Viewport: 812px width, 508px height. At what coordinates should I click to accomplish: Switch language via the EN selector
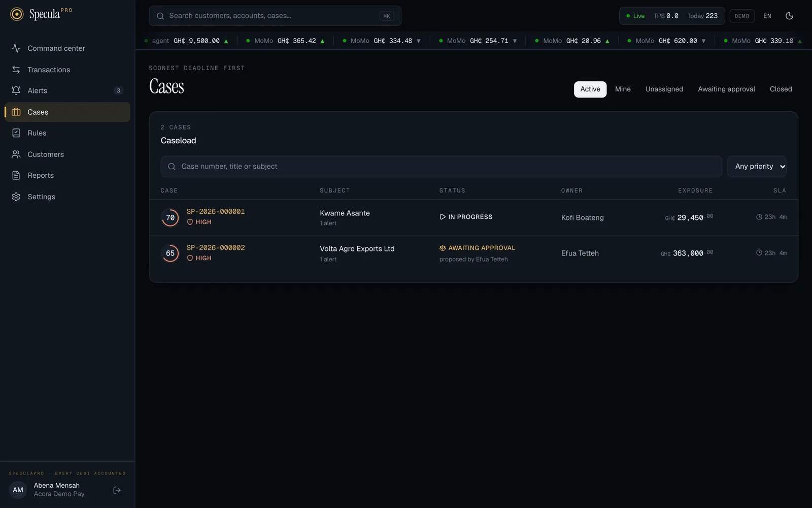[767, 16]
